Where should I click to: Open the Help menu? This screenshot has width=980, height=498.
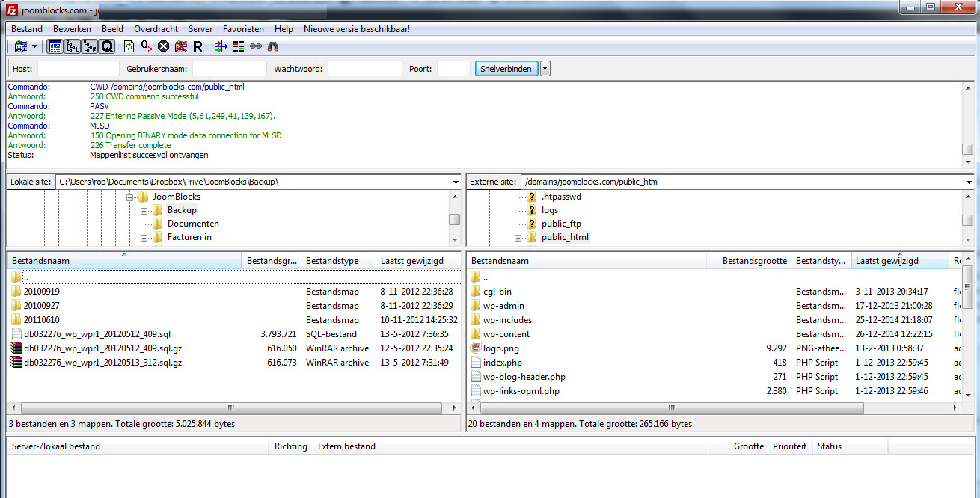(284, 29)
